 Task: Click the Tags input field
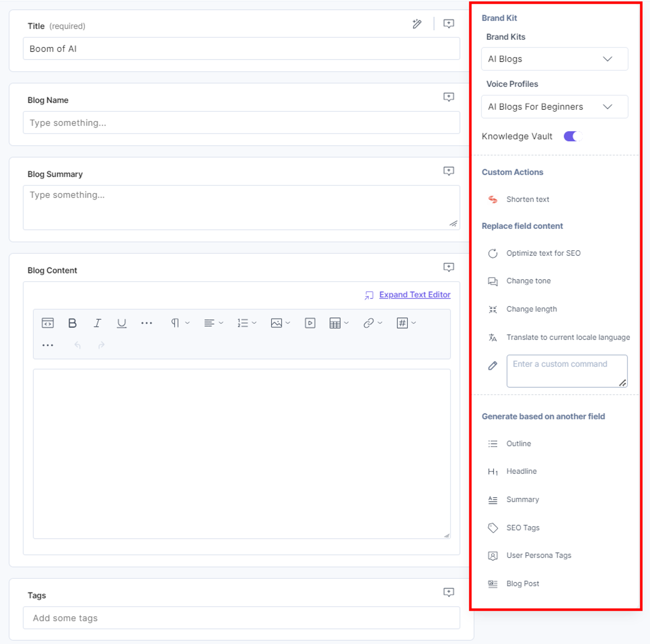pos(241,618)
